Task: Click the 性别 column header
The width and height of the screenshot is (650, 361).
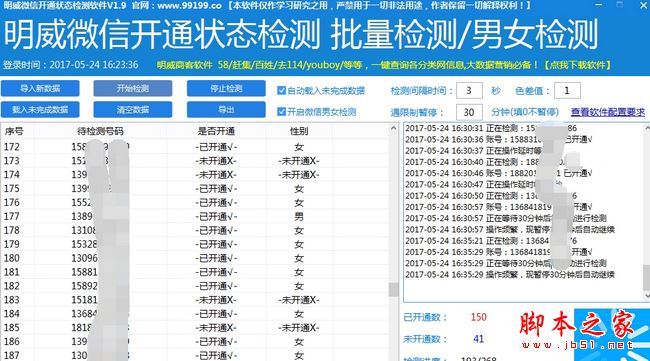Action: point(299,132)
